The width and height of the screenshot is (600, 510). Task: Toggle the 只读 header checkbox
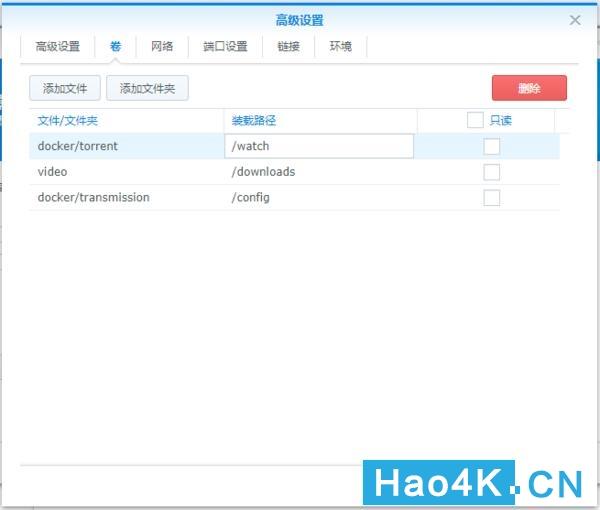475,120
